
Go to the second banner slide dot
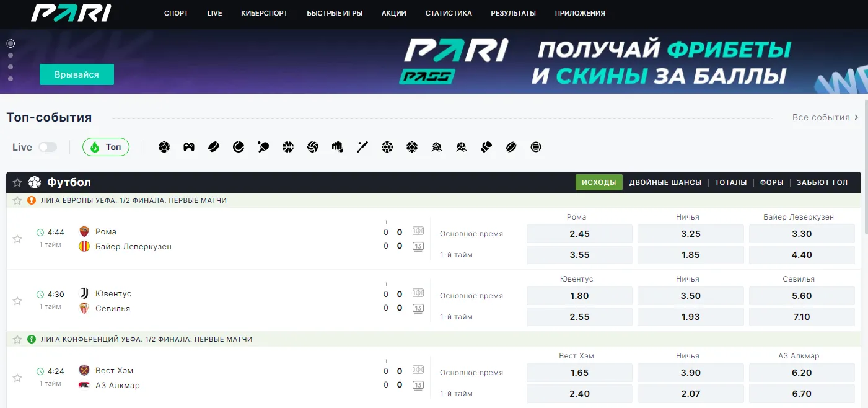11,55
